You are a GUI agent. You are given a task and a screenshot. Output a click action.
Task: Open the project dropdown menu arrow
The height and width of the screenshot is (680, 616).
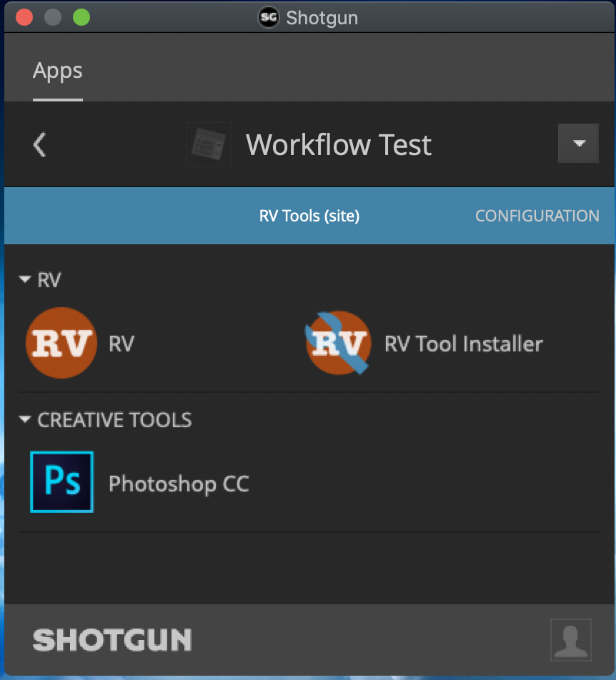tap(578, 144)
